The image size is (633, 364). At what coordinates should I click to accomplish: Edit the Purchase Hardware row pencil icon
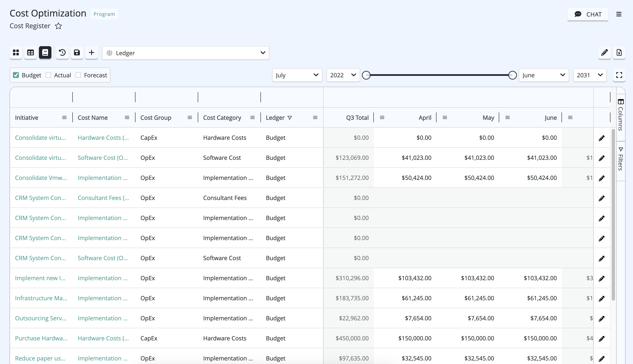point(601,339)
